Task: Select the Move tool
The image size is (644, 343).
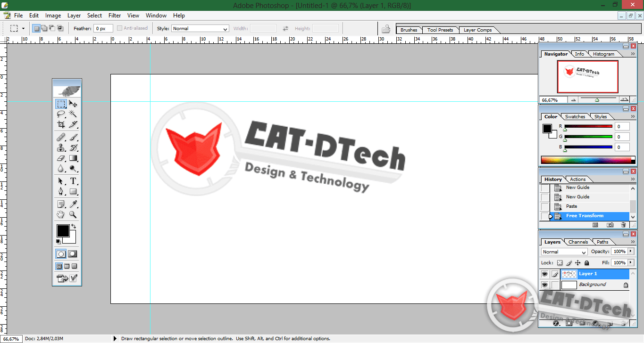Action: [73, 104]
